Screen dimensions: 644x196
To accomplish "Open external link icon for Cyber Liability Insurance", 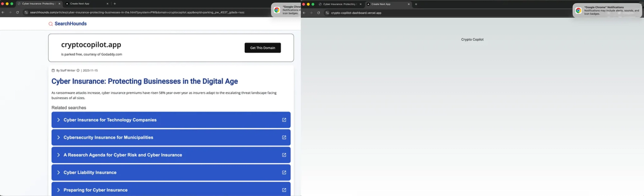I will 284,172.
